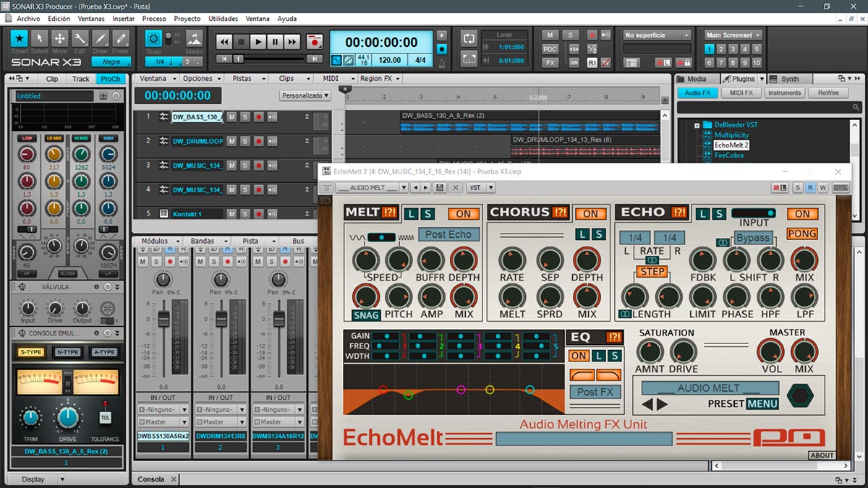
Task: Click the SATURATION DRIVE knob
Action: point(684,351)
